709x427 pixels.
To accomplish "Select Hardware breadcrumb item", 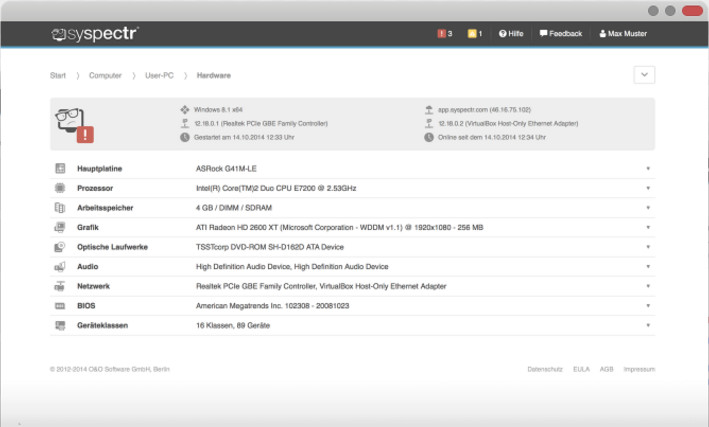I will 213,76.
